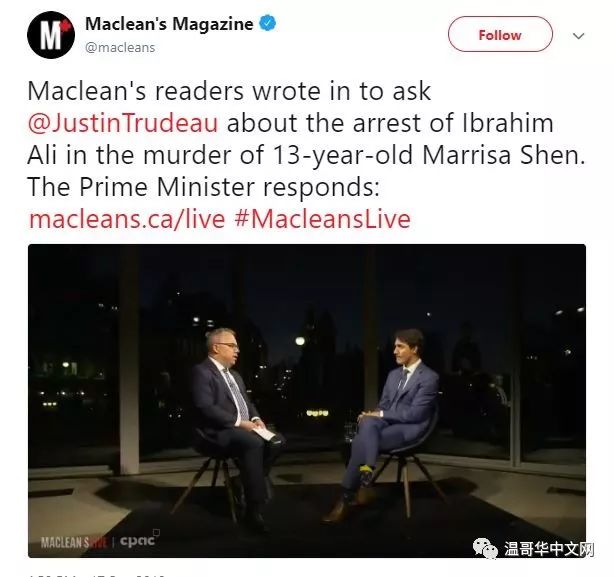Screen dimensions: 614x577
Task: Open the #MacleansLive hashtag
Action: click(x=323, y=219)
